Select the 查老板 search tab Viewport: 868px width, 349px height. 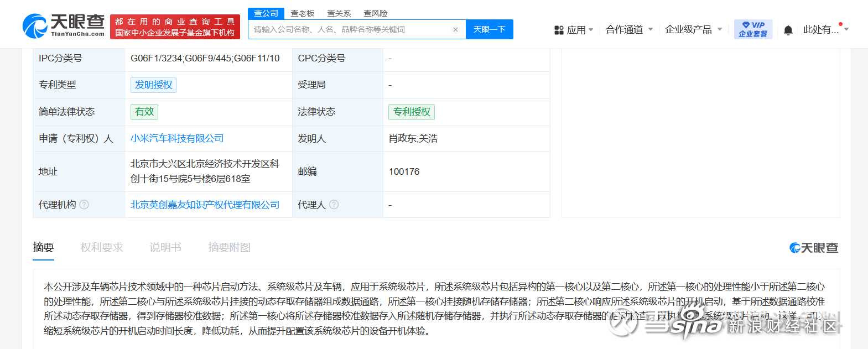[x=303, y=13]
